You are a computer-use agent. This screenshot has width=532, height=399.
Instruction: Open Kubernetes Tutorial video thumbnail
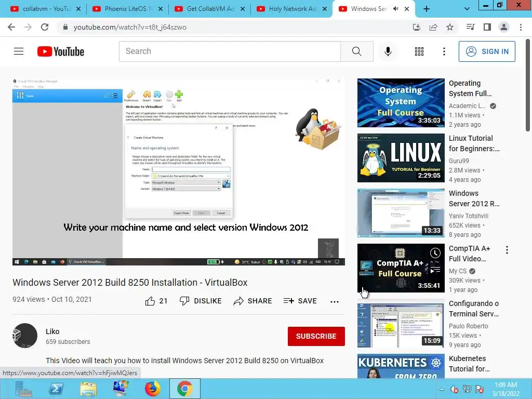pyautogui.click(x=401, y=366)
